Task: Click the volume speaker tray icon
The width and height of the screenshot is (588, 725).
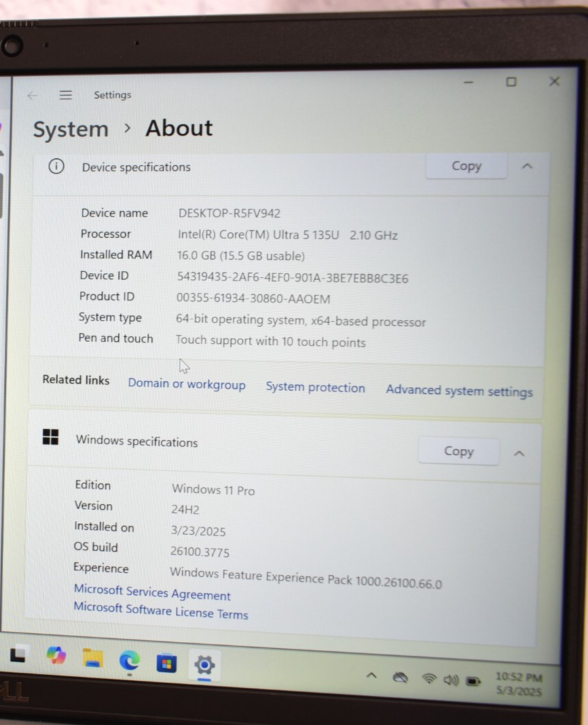Action: click(451, 679)
